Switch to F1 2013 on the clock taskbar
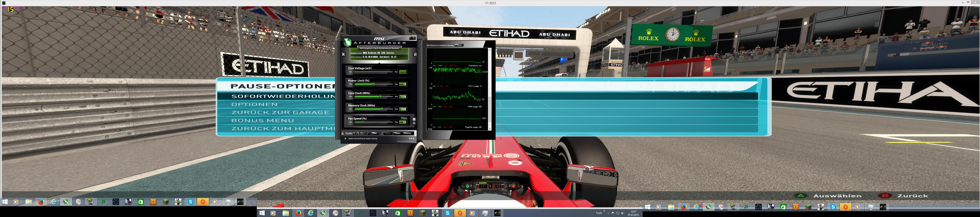 click(x=498, y=213)
